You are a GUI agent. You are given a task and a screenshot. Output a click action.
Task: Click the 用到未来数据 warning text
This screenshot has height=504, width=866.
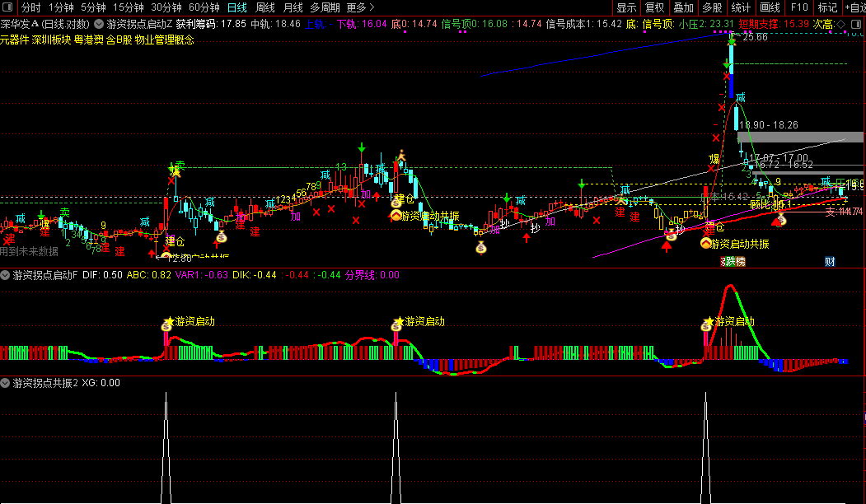click(x=30, y=252)
